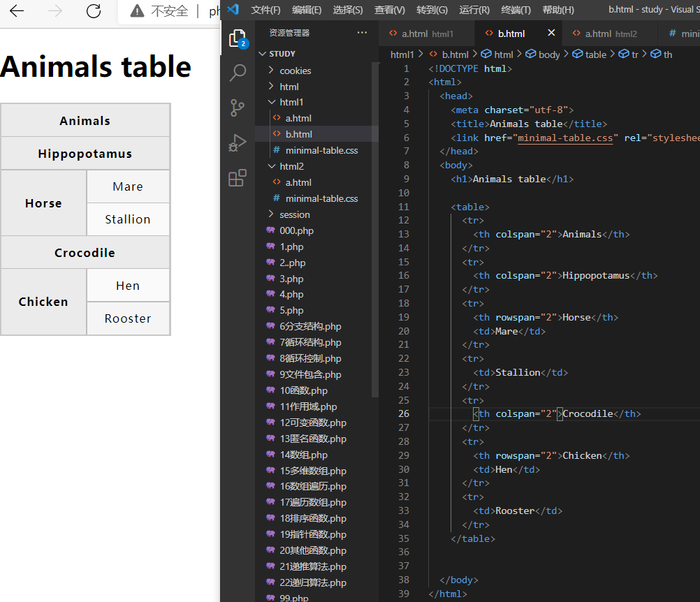Open 14数组.php file
Screen dimensions: 700x602
point(304,455)
